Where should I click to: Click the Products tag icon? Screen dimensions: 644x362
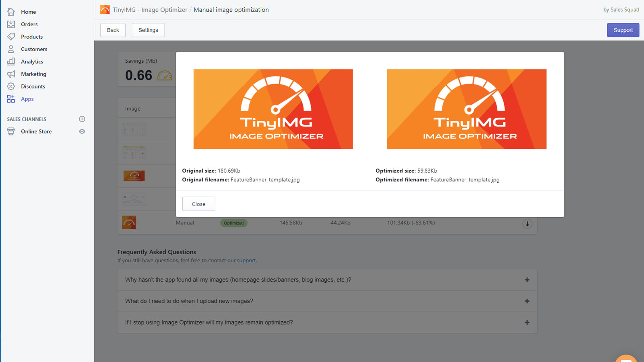[x=11, y=37]
